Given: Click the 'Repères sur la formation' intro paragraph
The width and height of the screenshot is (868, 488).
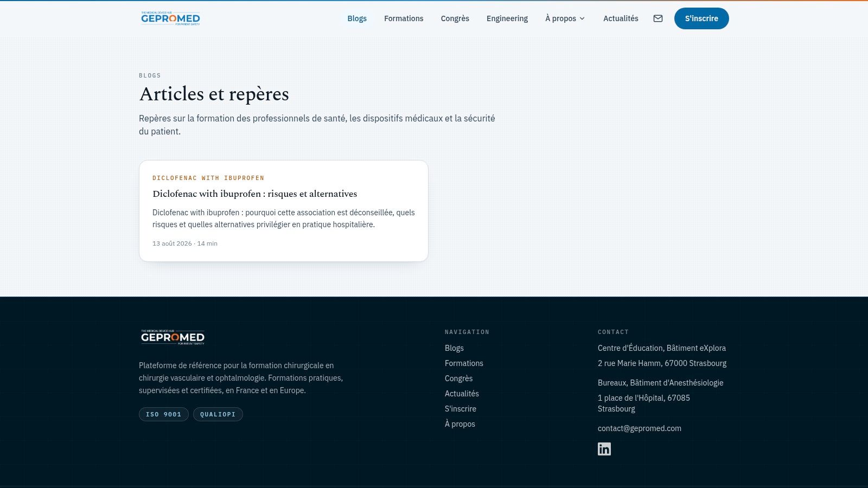Looking at the screenshot, I should tap(317, 125).
